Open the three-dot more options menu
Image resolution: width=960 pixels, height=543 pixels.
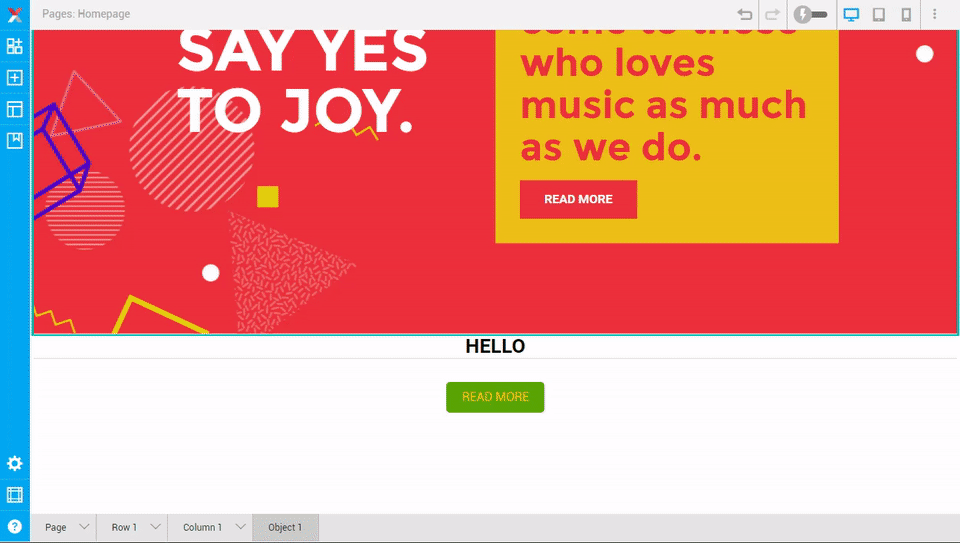click(934, 14)
